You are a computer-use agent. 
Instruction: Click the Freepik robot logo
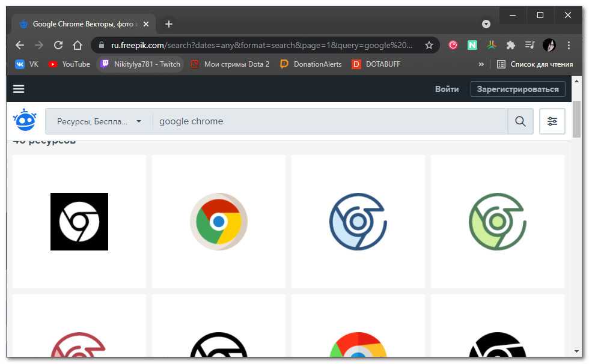25,121
